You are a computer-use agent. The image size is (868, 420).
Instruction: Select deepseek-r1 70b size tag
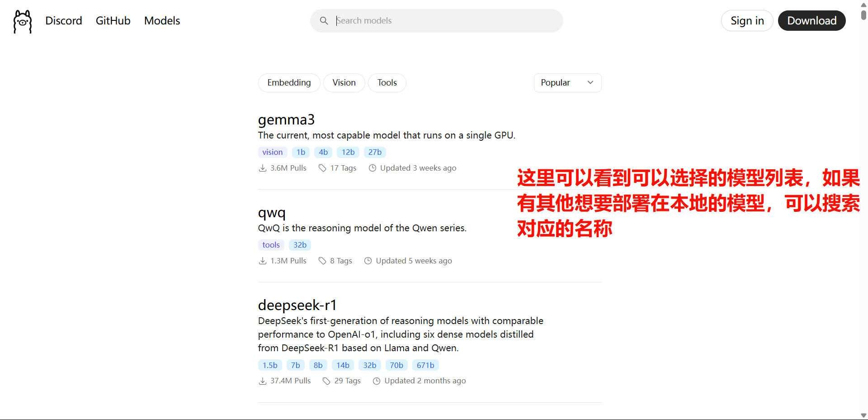point(396,365)
